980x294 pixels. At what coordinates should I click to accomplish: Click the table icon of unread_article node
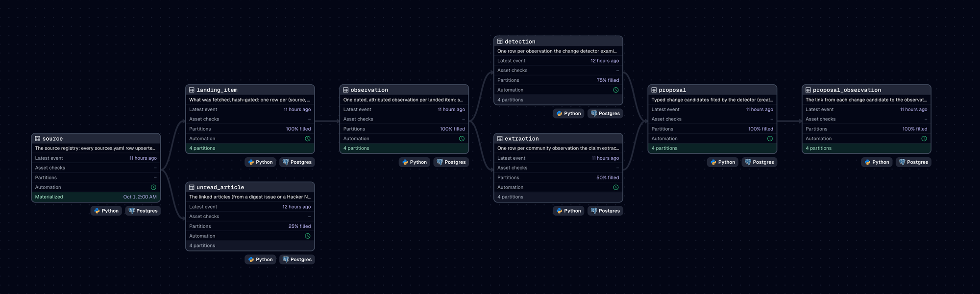click(x=192, y=187)
